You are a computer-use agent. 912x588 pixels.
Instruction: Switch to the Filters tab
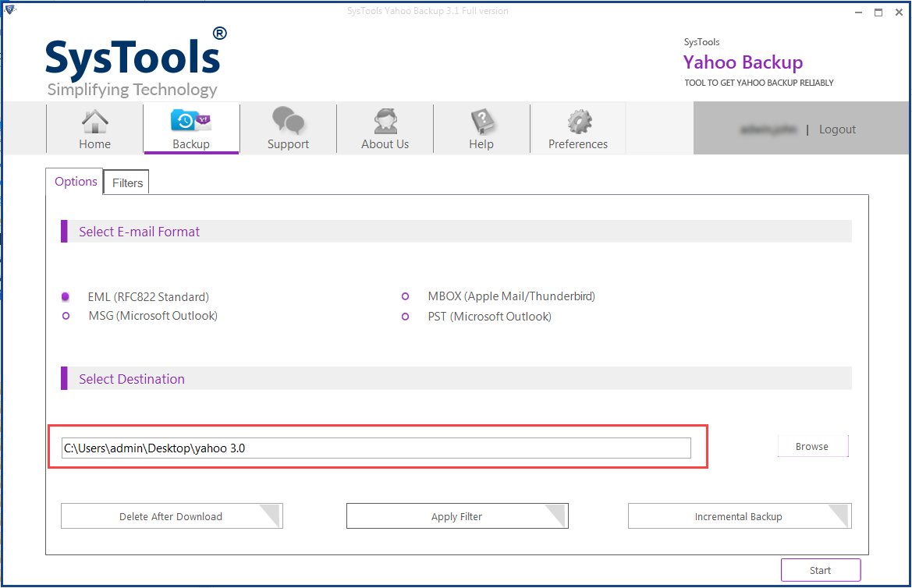click(127, 182)
